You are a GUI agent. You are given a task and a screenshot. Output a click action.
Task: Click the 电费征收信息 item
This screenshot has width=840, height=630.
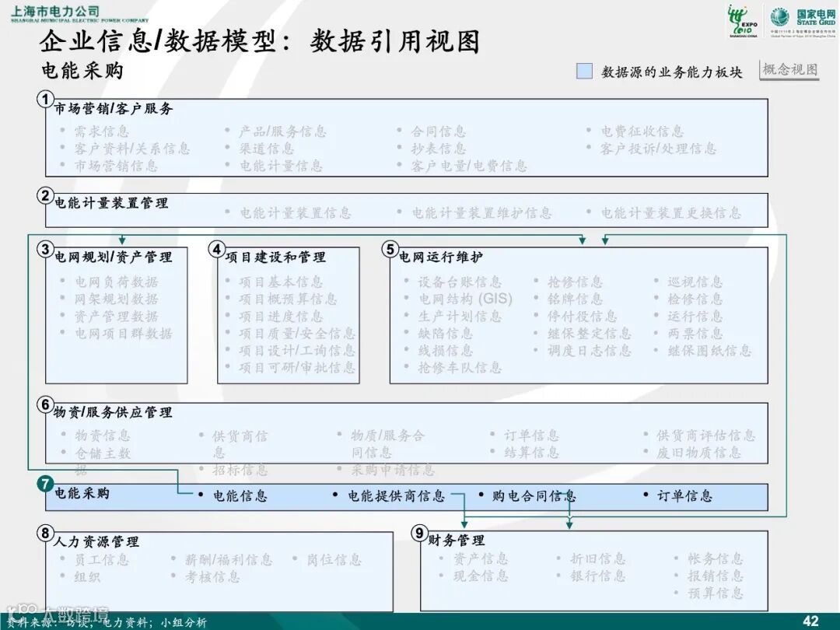(642, 131)
